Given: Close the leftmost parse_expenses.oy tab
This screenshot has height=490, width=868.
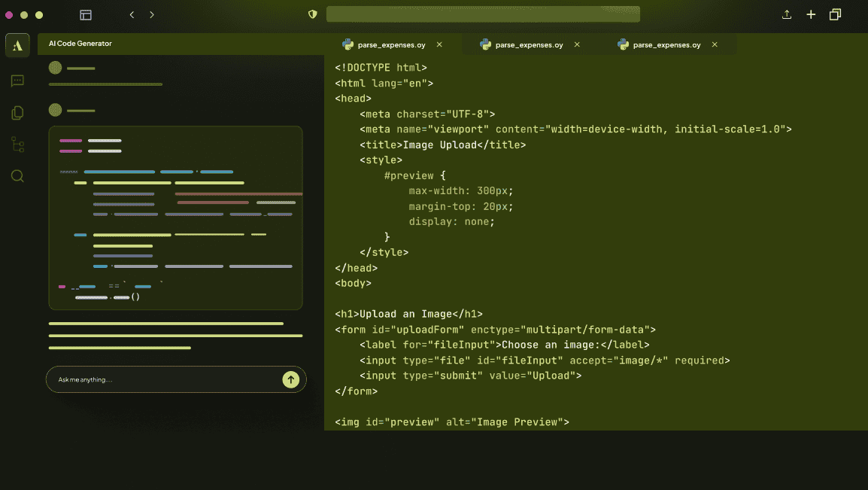Looking at the screenshot, I should pyautogui.click(x=439, y=44).
